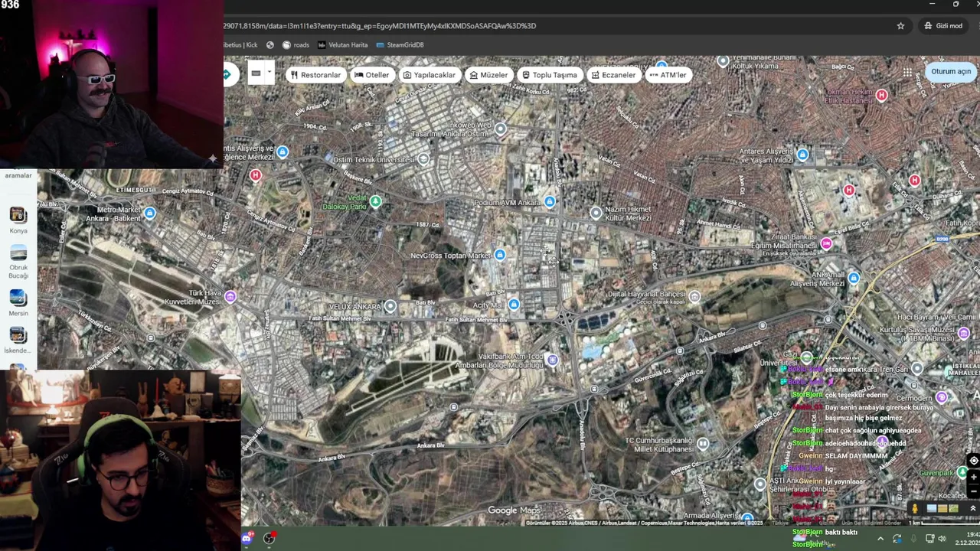Screen dimensions: 980x551
Task: Zoom in with the plus button
Action: (x=973, y=477)
